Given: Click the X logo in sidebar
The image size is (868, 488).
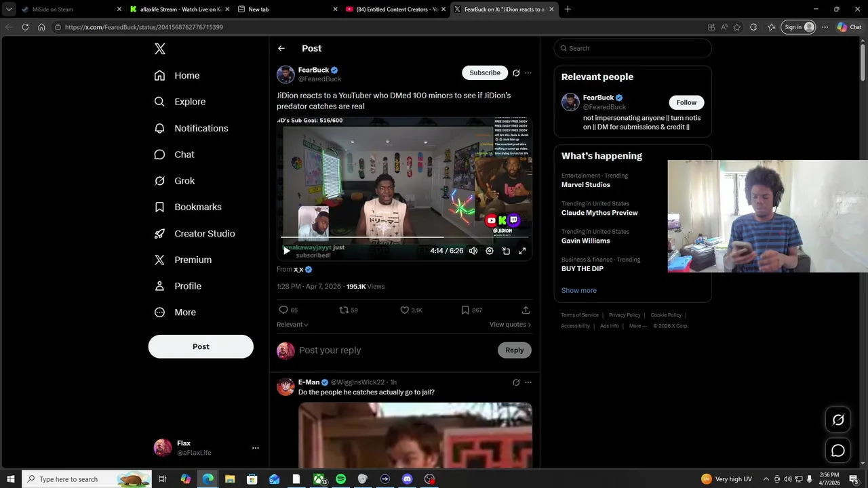Looking at the screenshot, I should click(x=159, y=49).
